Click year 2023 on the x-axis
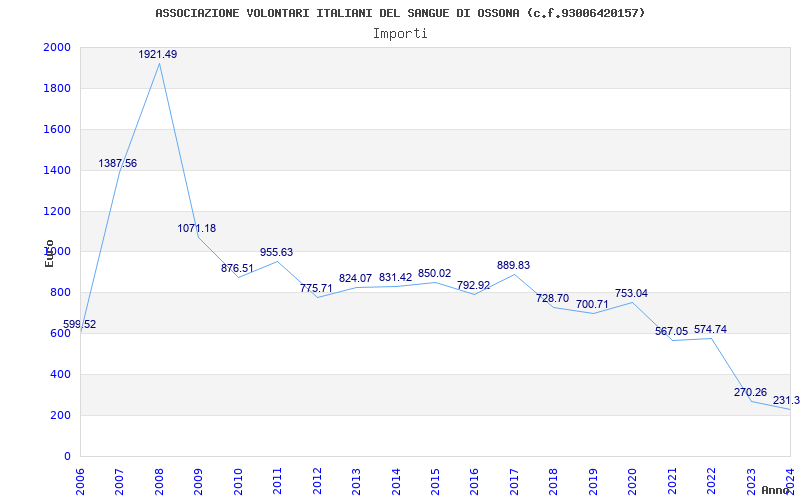800x500 pixels. pos(751,481)
